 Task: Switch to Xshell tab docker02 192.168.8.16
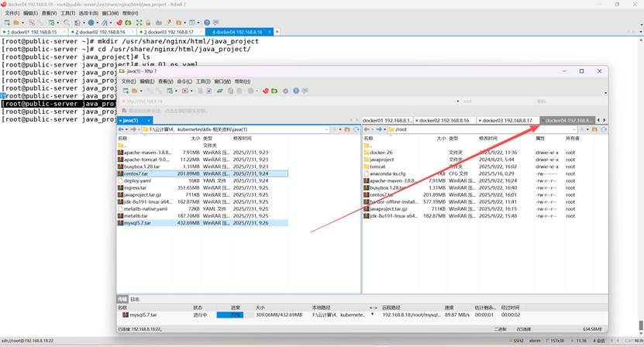point(102,32)
